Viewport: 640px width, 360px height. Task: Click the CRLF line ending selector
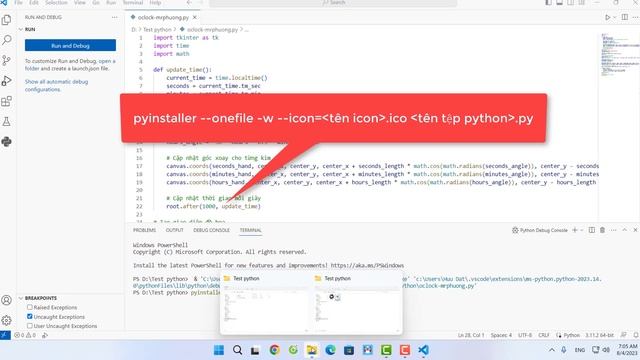[544, 335]
